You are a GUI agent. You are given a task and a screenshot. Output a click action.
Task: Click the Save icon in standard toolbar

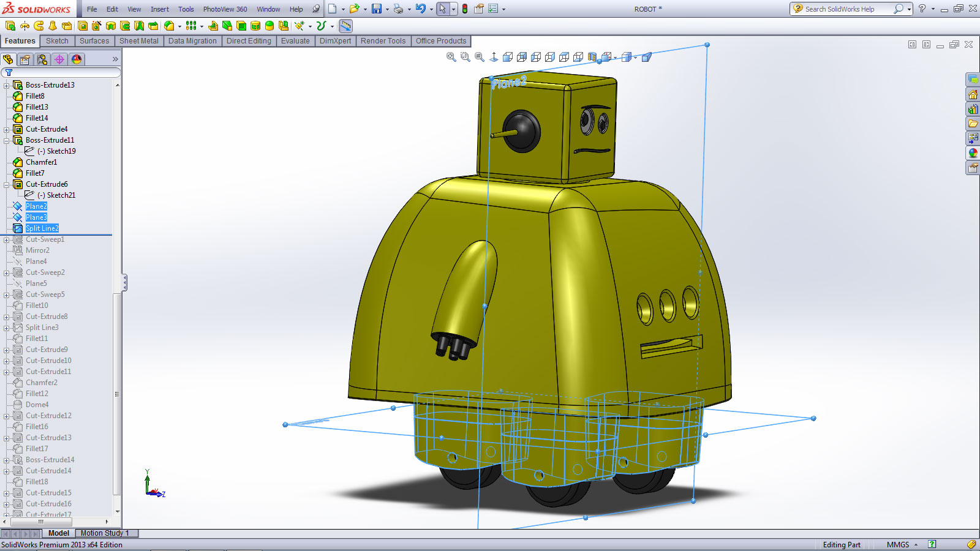[x=377, y=9]
